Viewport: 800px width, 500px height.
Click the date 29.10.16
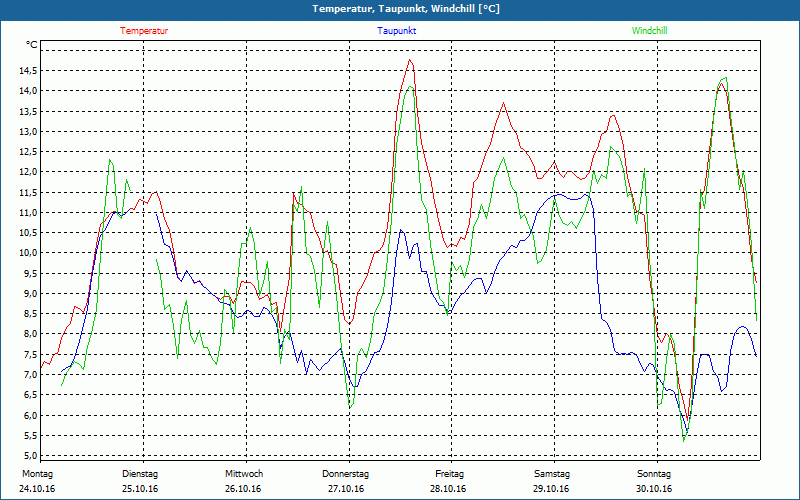[x=551, y=489]
